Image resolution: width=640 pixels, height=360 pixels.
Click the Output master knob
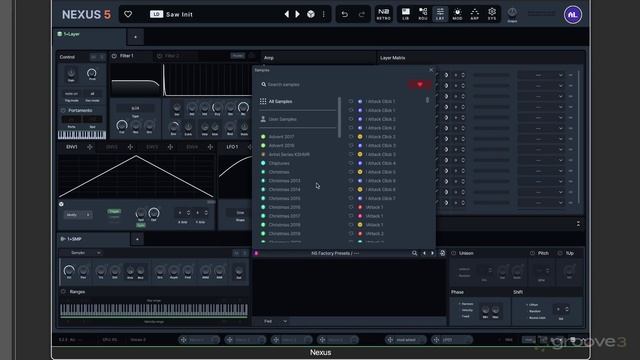pyautogui.click(x=512, y=12)
